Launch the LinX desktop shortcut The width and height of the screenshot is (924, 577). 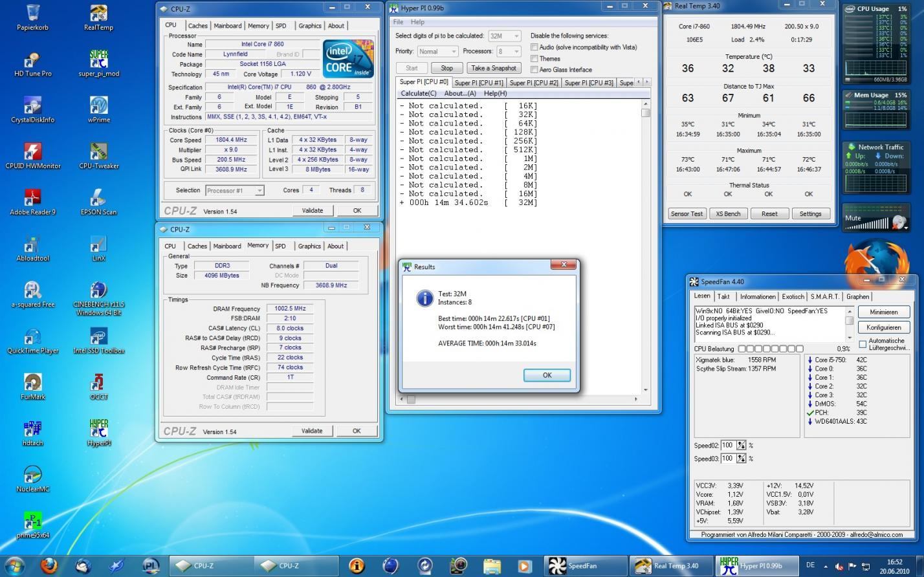[x=98, y=248]
